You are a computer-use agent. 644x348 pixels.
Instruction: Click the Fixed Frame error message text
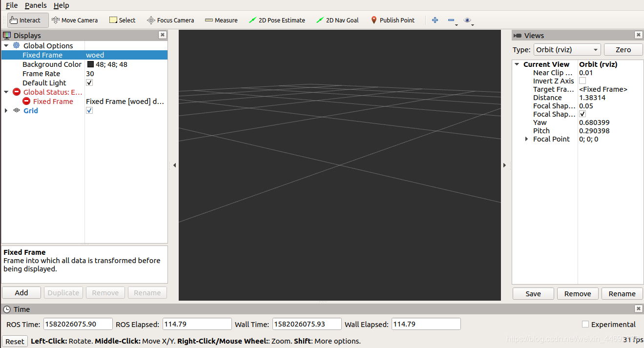pos(125,101)
